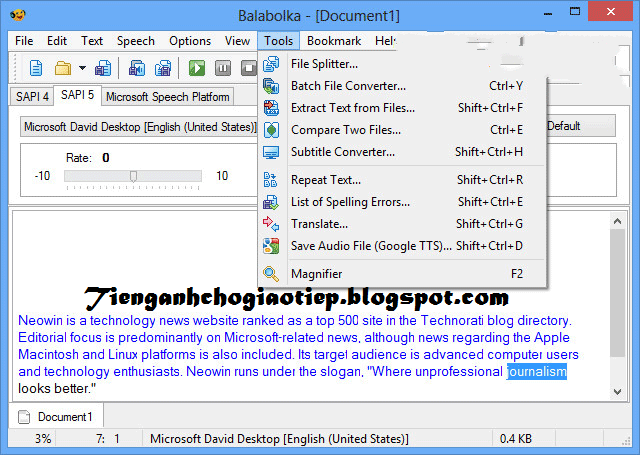
Task: Click text "looks better." in the document
Action: click(x=57, y=388)
